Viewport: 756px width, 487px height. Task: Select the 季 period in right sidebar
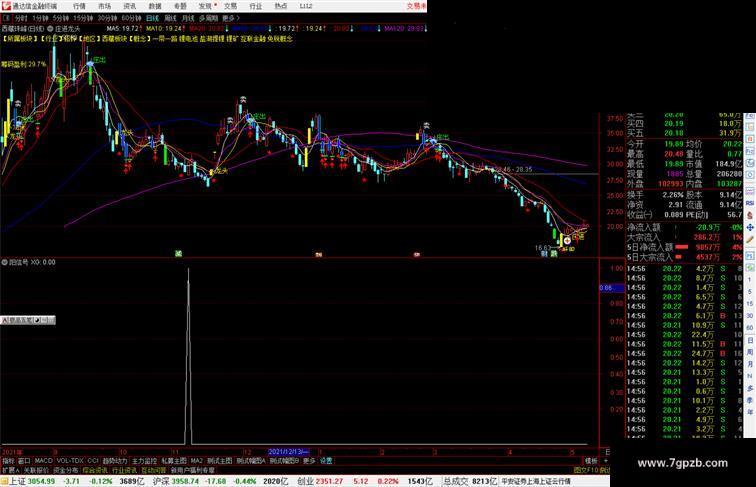[x=750, y=400]
